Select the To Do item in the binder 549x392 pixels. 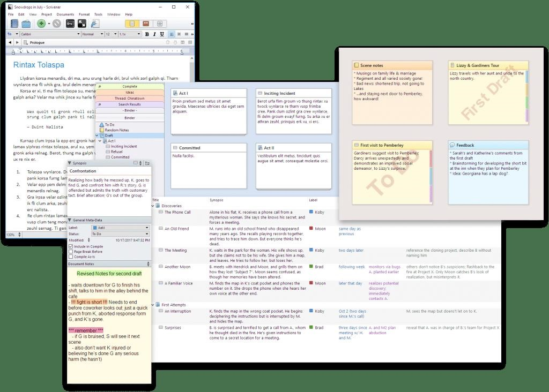pos(109,124)
